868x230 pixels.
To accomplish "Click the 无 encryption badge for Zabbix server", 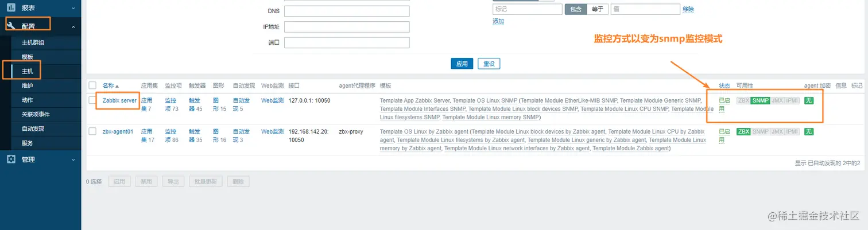I will click(x=808, y=100).
